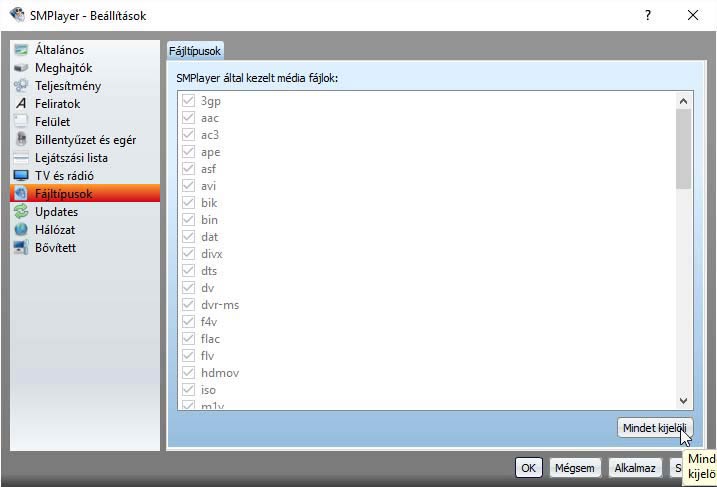Toggle the dv checkbox

click(188, 287)
